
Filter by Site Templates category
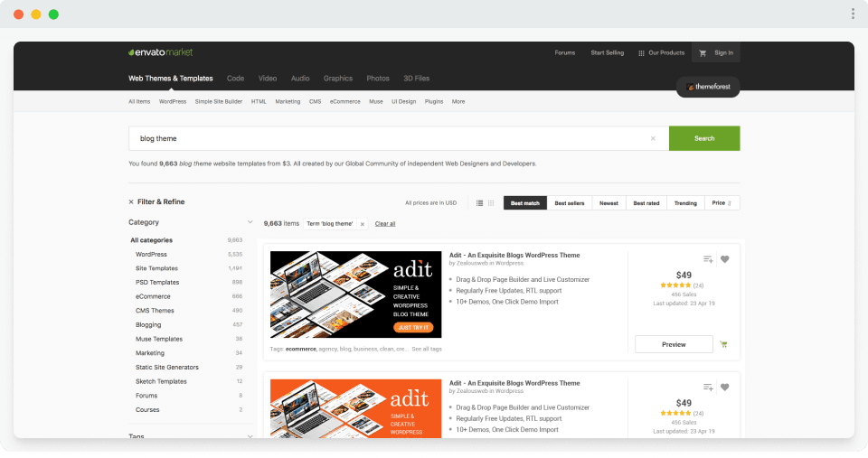tap(156, 268)
